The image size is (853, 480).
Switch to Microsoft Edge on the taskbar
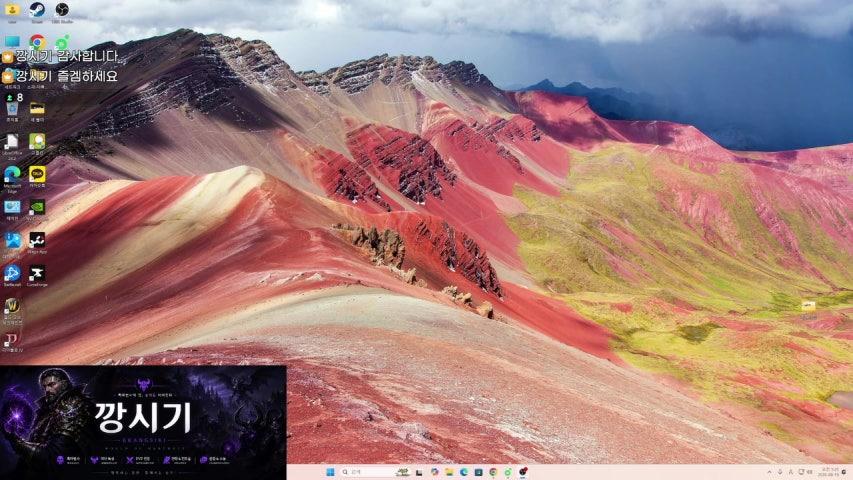463,472
